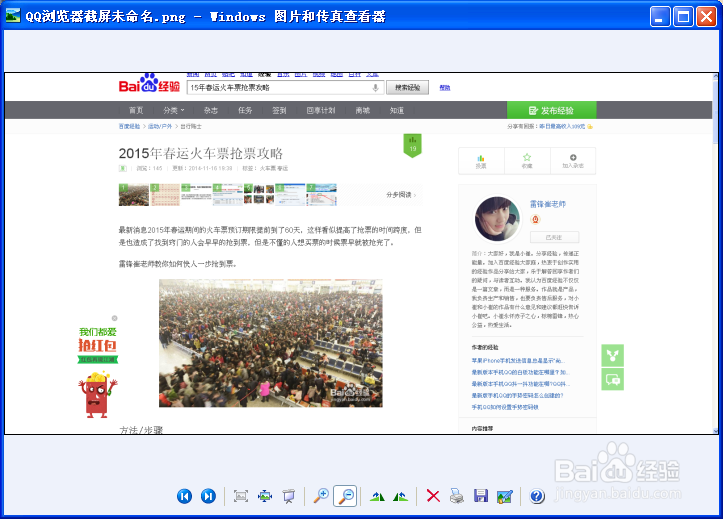Click the microphone icon in search box
This screenshot has height=519, width=723.
pyautogui.click(x=375, y=88)
